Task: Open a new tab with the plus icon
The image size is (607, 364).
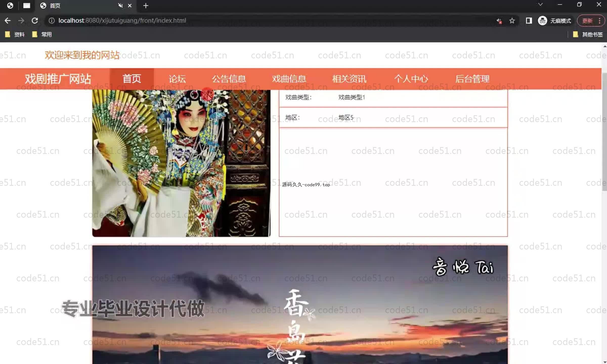Action: 146,6
